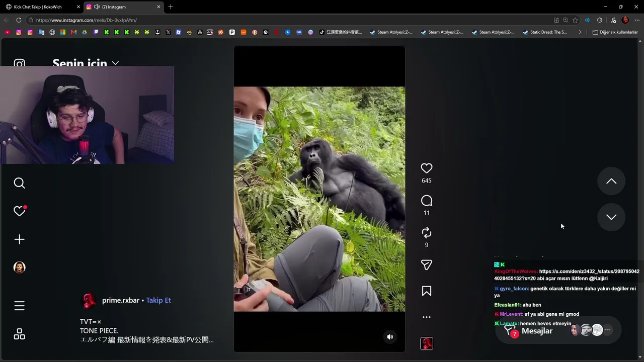644x362 pixels.
Task: Toggle read aloud in the browser toolbar
Action: (587, 20)
